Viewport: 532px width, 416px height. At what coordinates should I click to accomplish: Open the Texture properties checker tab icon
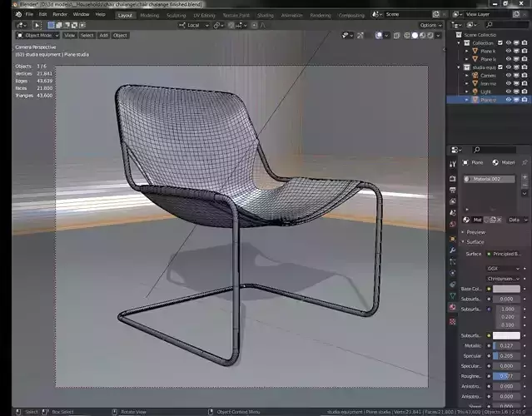453,321
